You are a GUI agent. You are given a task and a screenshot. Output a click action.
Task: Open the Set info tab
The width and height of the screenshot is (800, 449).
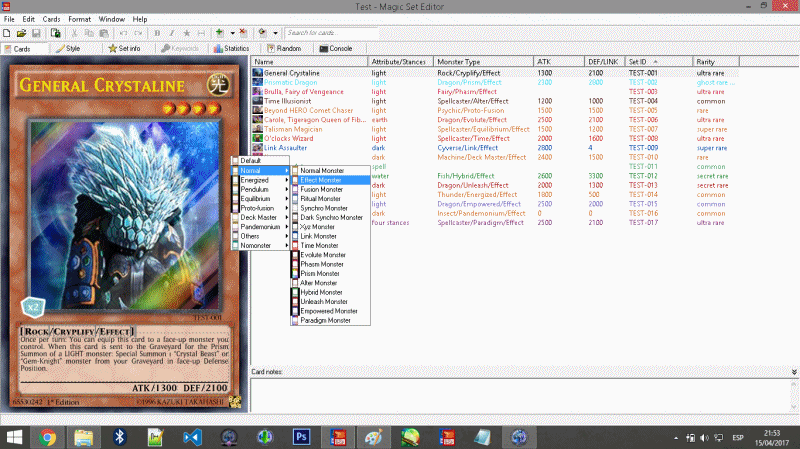[x=124, y=48]
